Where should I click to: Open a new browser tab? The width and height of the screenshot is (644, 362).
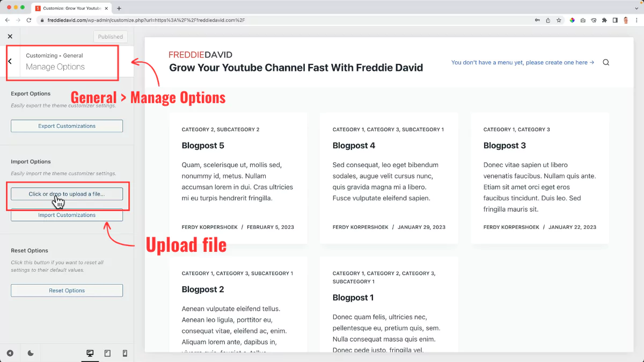119,8
